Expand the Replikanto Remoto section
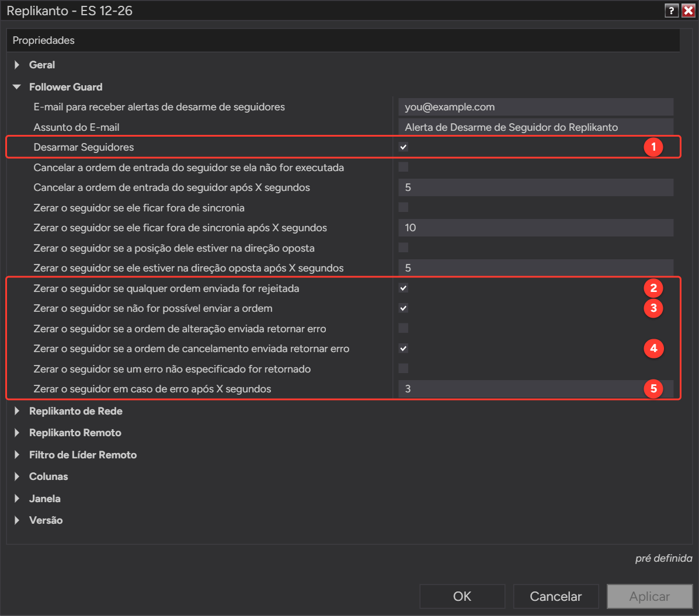Screen dimensions: 699x616 coord(17,433)
